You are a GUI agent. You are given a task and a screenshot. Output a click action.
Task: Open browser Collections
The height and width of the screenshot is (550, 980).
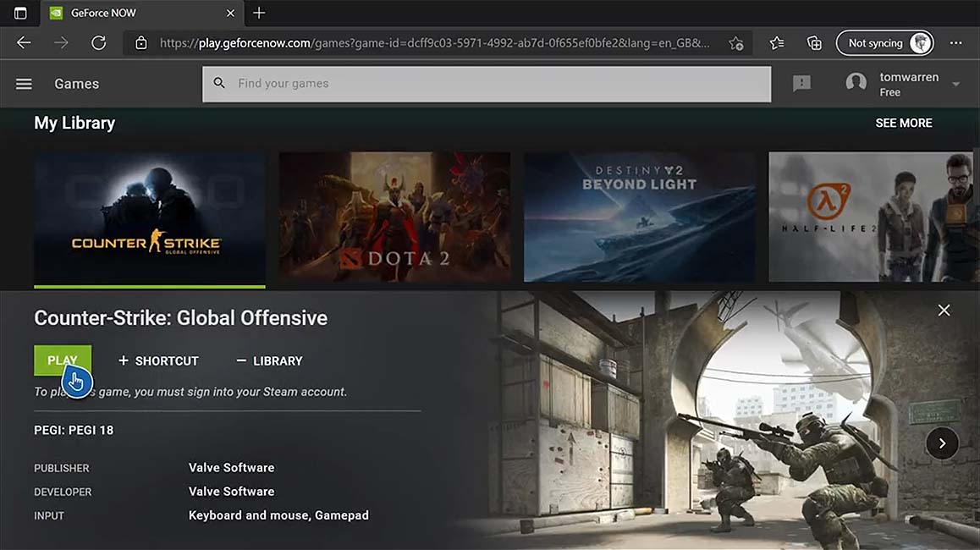pyautogui.click(x=814, y=43)
